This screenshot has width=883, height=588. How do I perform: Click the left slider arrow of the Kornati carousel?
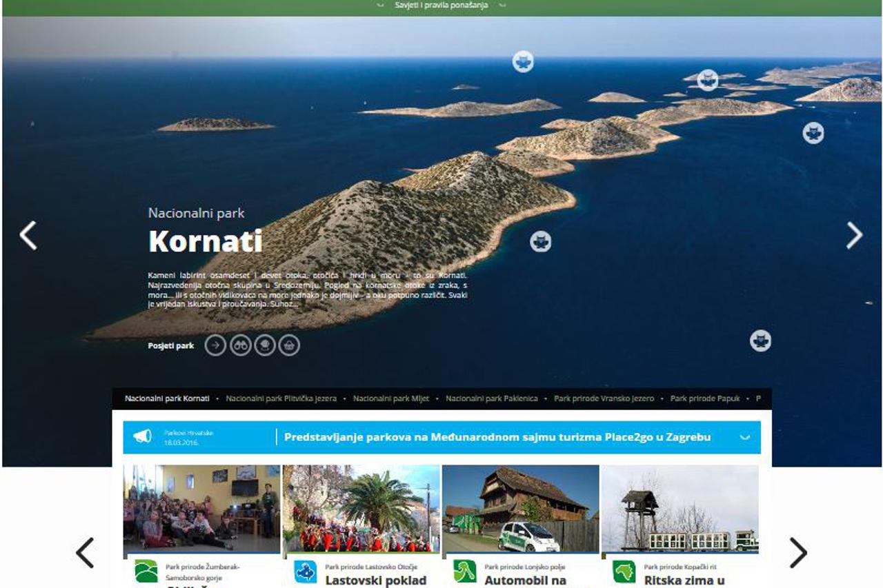[29, 235]
